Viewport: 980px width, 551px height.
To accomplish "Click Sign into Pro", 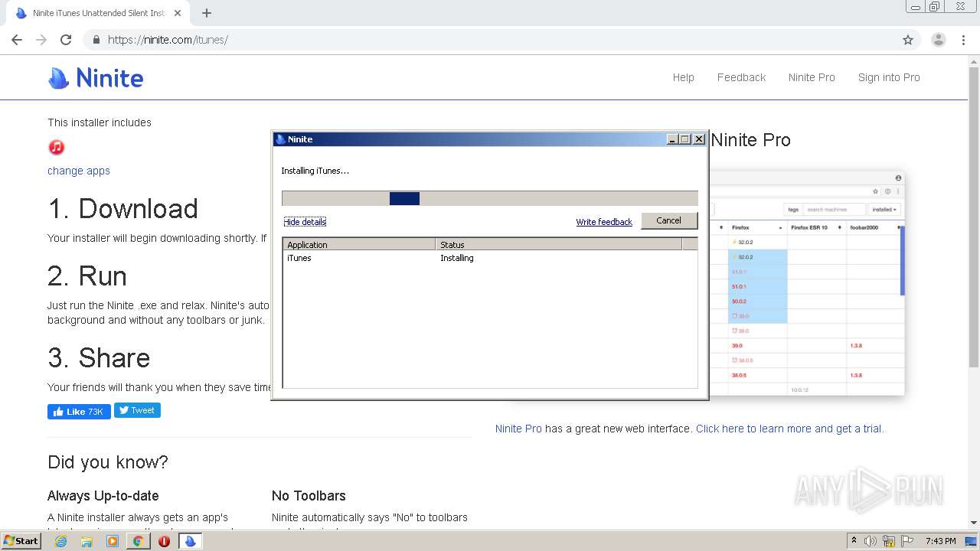I will [889, 77].
